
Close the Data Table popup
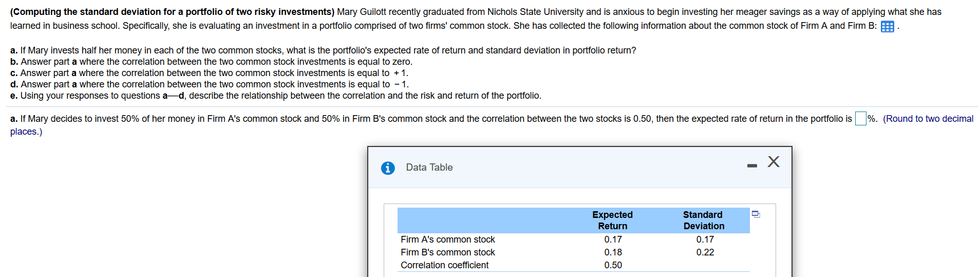pyautogui.click(x=774, y=162)
